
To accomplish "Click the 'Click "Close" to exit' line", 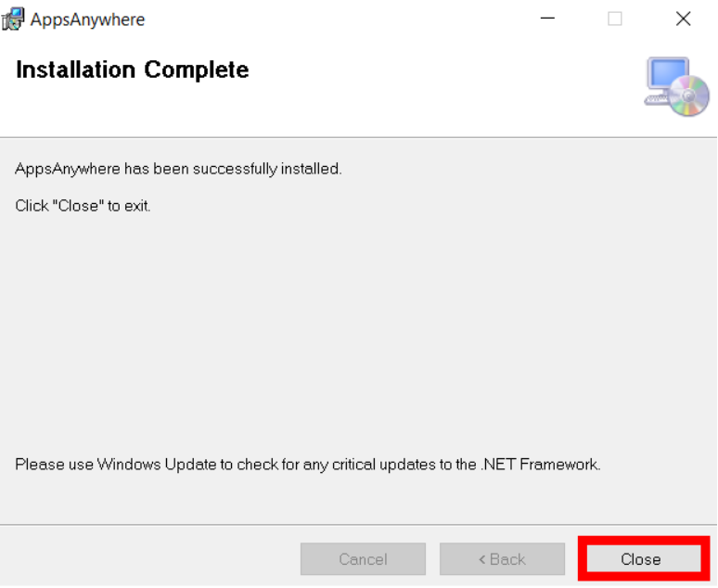I will click(x=83, y=206).
